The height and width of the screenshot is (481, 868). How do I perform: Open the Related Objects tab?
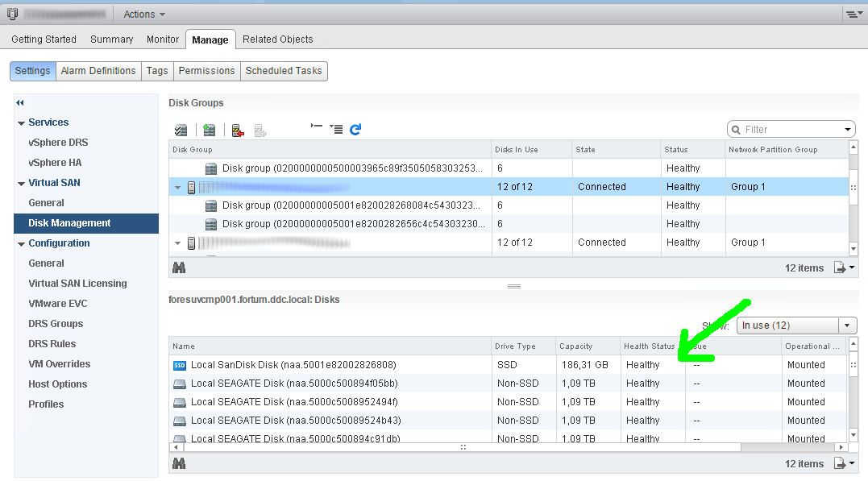278,39
